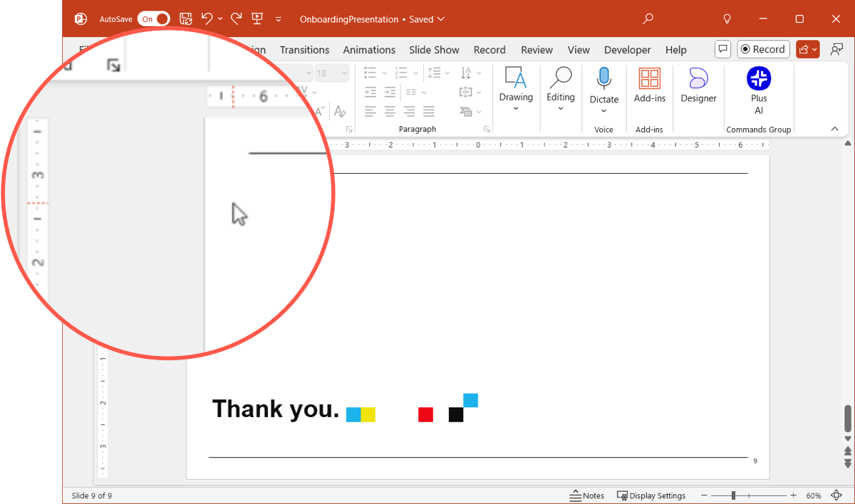Open the Text Direction menu

[x=470, y=73]
